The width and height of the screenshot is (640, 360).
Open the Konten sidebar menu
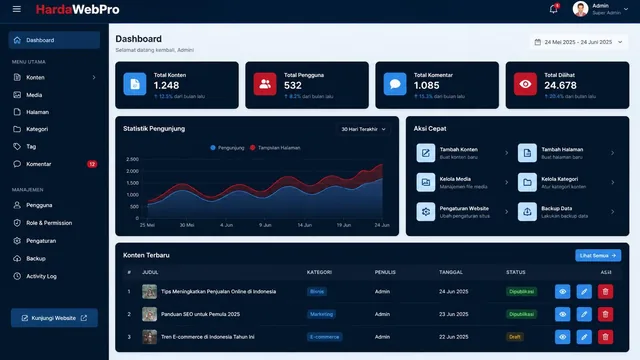pyautogui.click(x=54, y=77)
